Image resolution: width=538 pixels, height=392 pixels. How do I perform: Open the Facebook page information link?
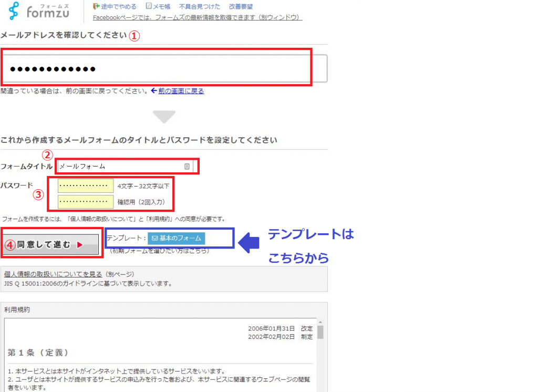pyautogui.click(x=197, y=17)
